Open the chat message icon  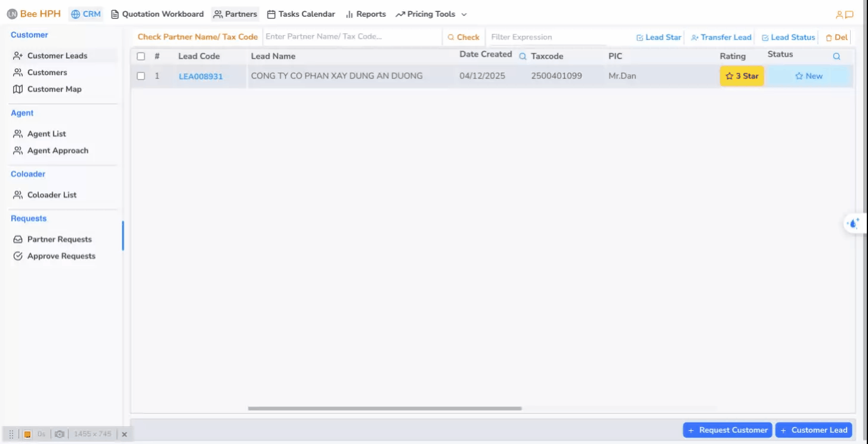point(849,14)
